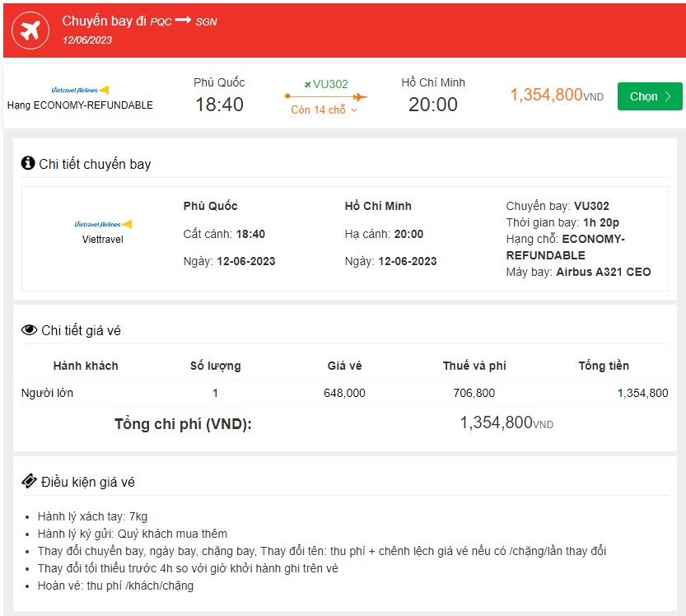The width and height of the screenshot is (686, 616).
Task: Expand the Còn 14 chỗ seat dropdown
Action: coord(324,110)
